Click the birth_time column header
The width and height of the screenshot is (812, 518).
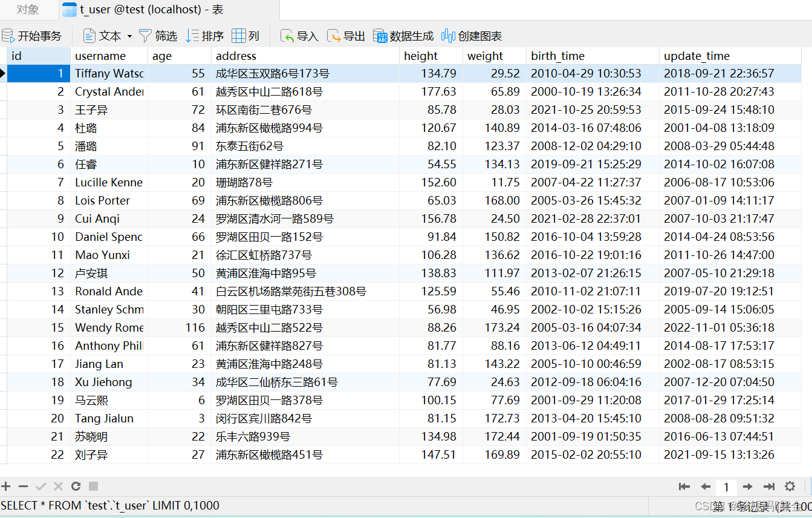pyautogui.click(x=593, y=56)
